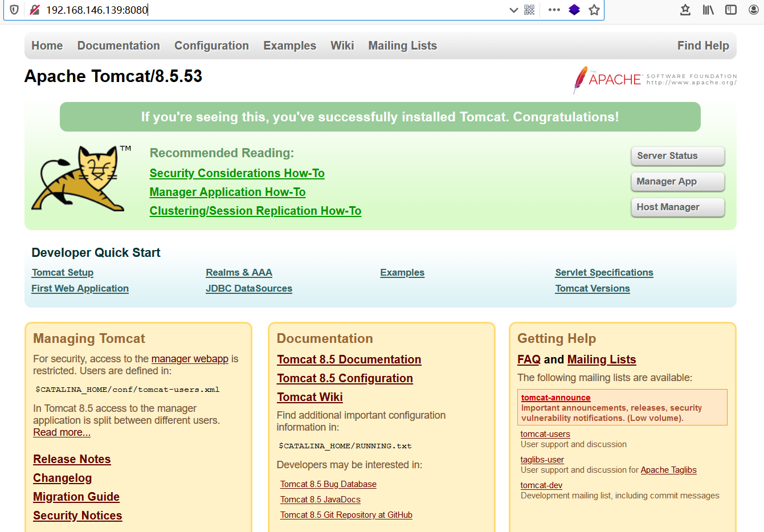Open the Tomcat Setup link
Image resolution: width=764 pixels, height=532 pixels.
coord(63,272)
